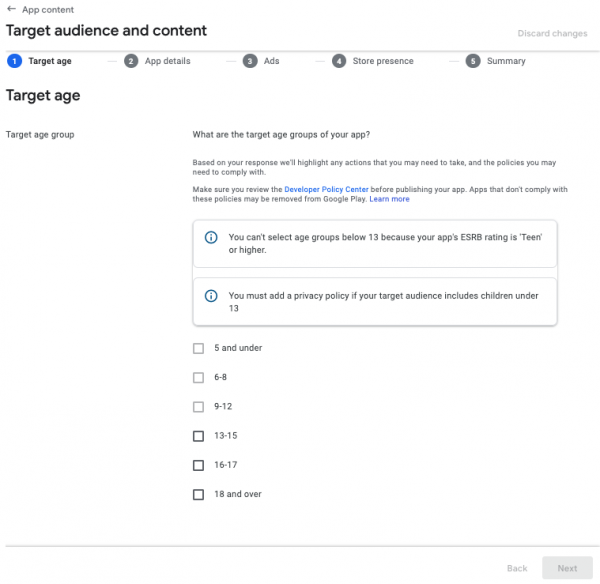The width and height of the screenshot is (600, 584).
Task: Follow the Learn more link
Action: [389, 199]
